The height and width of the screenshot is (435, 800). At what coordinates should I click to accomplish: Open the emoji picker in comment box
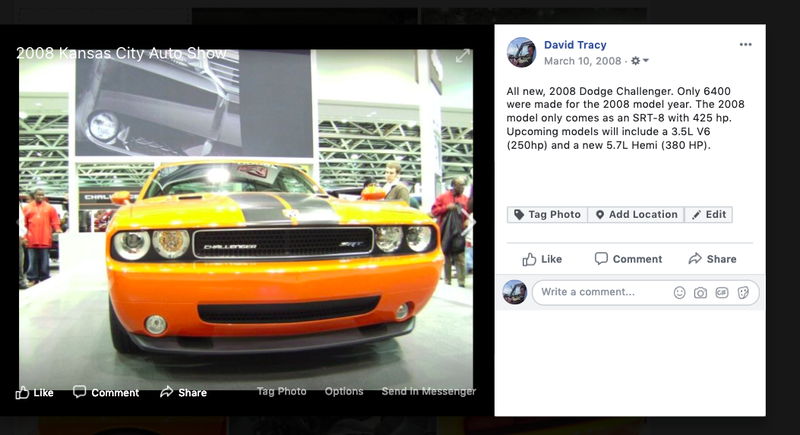(679, 293)
